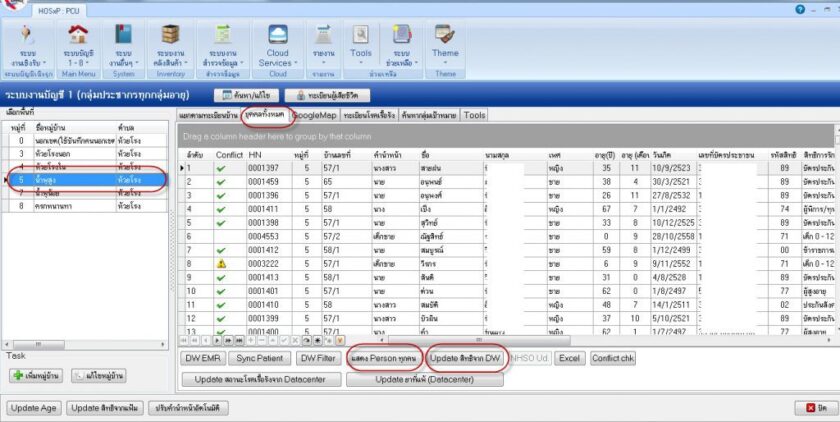
Task: Open the Tools ribbon dropdown
Action: [x=361, y=53]
